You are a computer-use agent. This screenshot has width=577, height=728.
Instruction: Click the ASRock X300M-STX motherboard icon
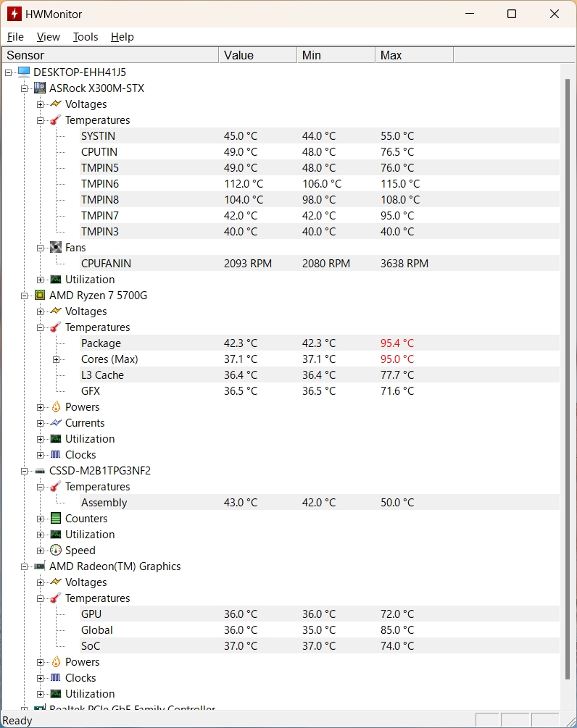pos(40,88)
